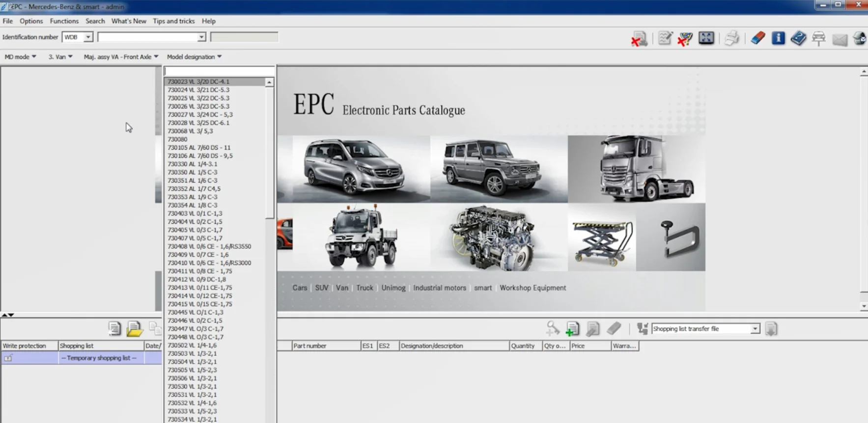This screenshot has height=423, width=868.
Task: Select the red and blue eraser icon
Action: [758, 38]
